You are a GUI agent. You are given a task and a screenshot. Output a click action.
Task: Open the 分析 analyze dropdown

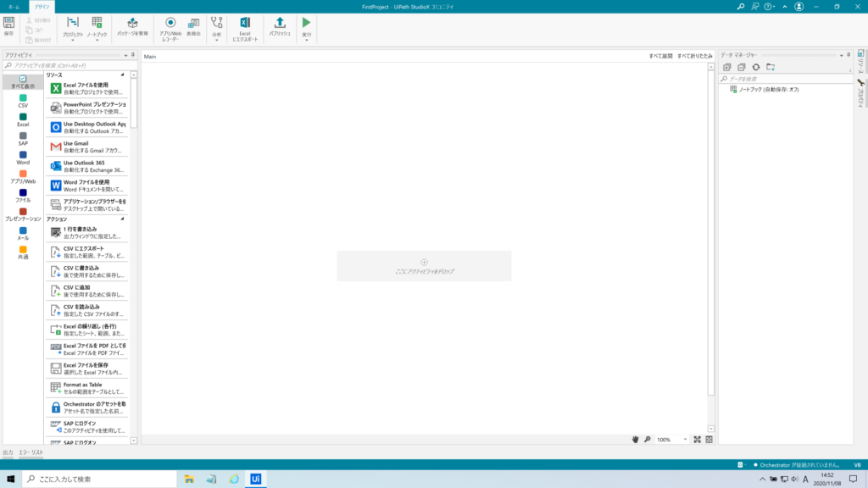(x=216, y=29)
